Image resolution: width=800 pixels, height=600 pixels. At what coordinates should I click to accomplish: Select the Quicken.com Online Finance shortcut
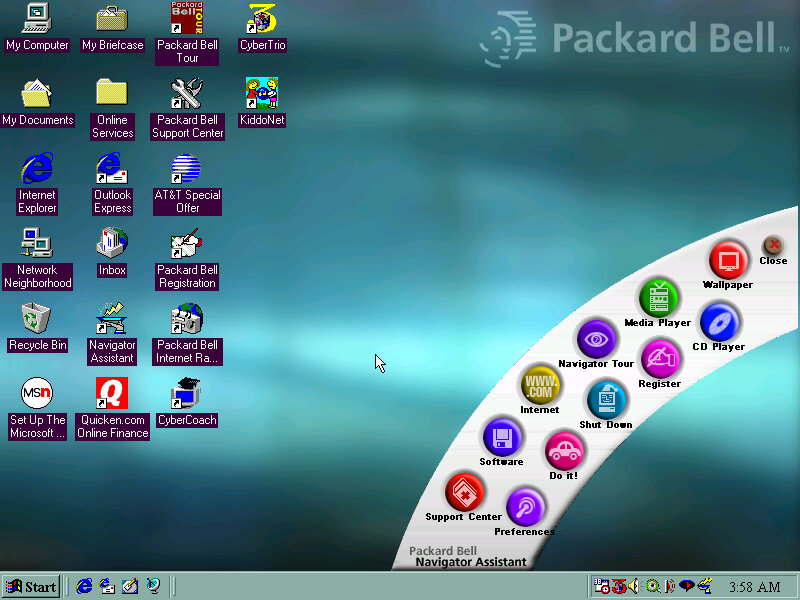click(x=112, y=394)
